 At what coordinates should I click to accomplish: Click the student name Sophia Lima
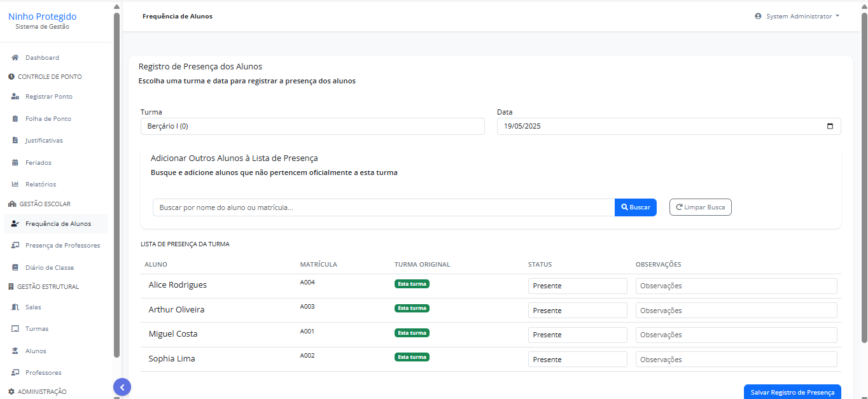click(172, 359)
